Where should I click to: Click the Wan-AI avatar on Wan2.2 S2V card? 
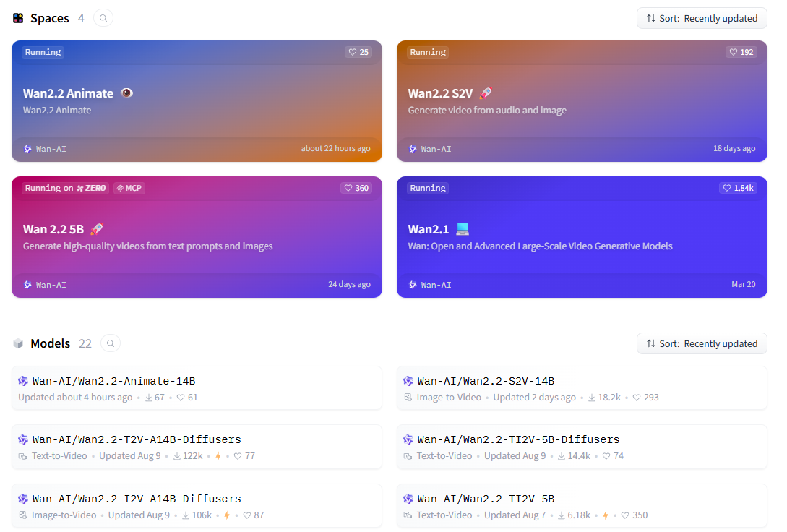pos(413,149)
